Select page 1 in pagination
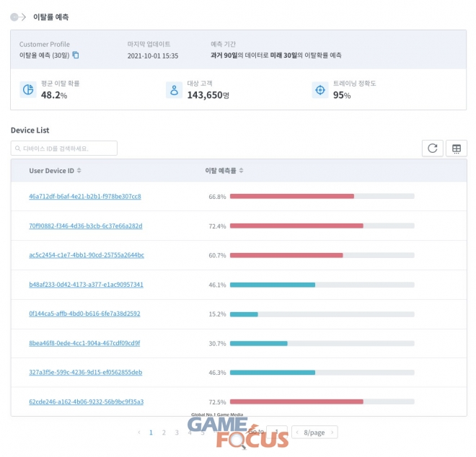Viewport: 476px width, 457px height. (151, 432)
